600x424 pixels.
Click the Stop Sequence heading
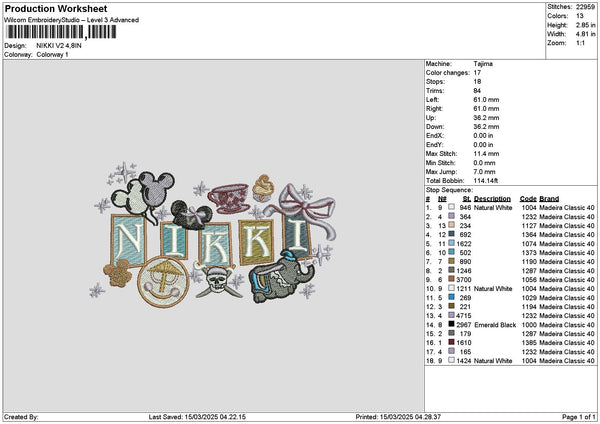click(450, 190)
